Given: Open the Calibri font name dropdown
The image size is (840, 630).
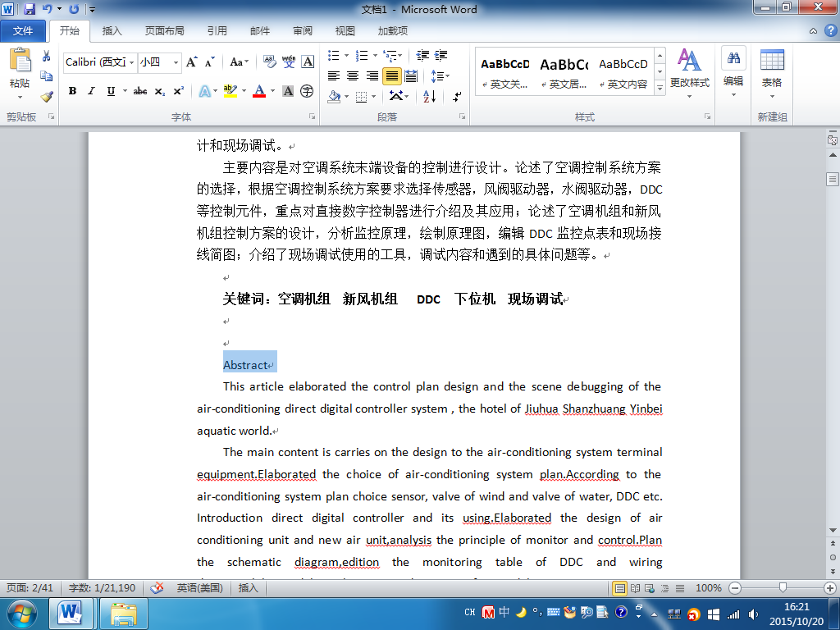Looking at the screenshot, I should click(x=131, y=62).
